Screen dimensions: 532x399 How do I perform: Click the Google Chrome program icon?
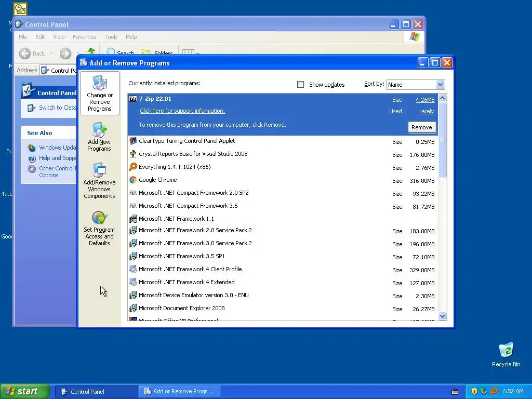(x=133, y=180)
